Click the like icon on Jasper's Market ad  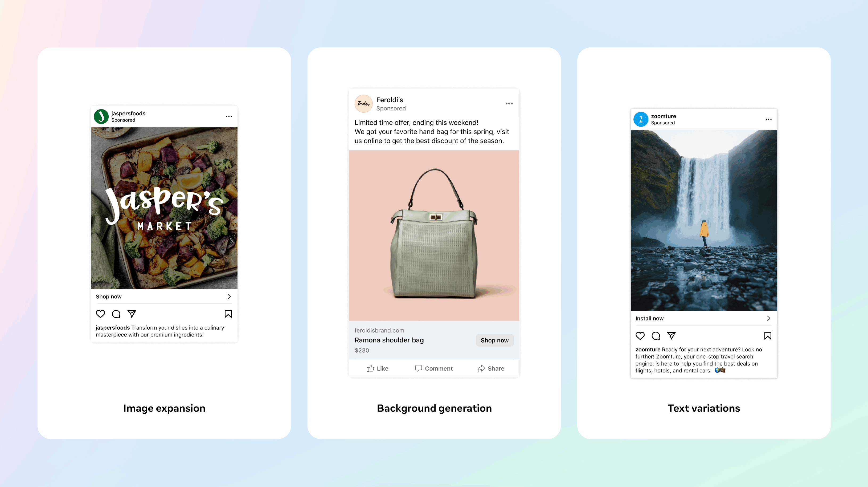(x=100, y=314)
